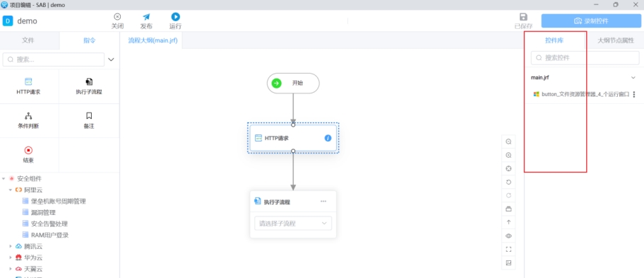Click the top connector point of HTTP请求 node
The image size is (644, 278).
(293, 124)
